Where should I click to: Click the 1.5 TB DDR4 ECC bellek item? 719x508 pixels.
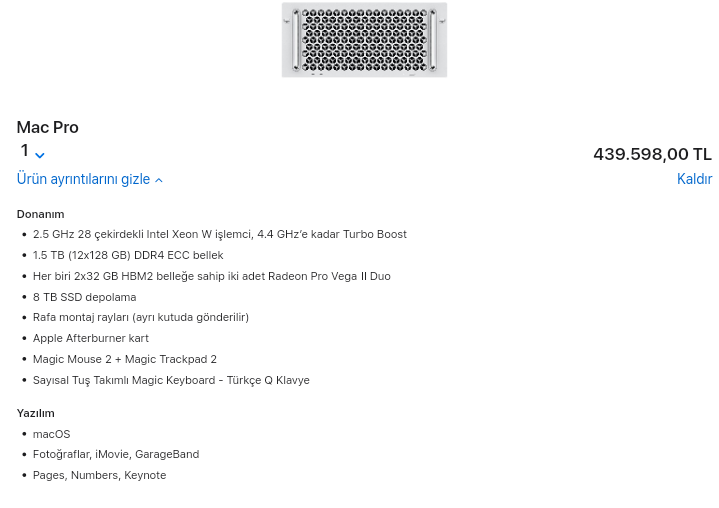(x=128, y=255)
